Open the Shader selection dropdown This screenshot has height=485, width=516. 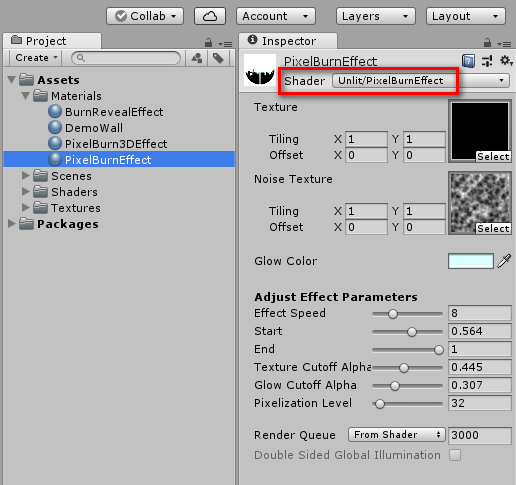click(x=421, y=81)
